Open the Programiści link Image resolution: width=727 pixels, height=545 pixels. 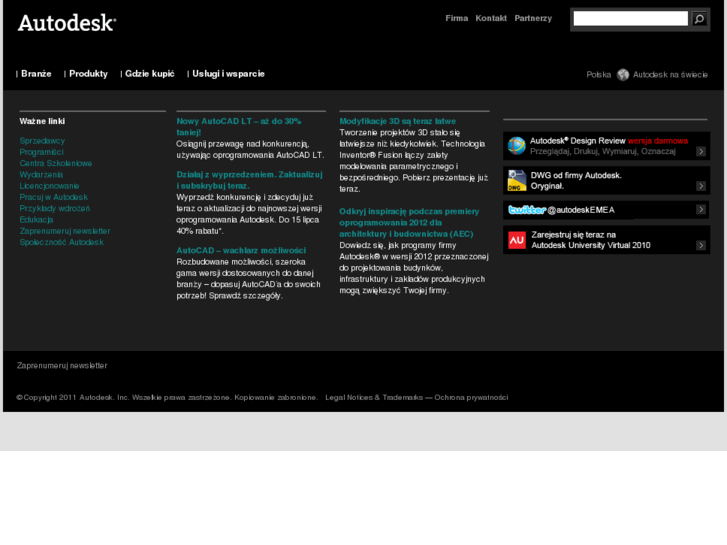click(x=41, y=152)
